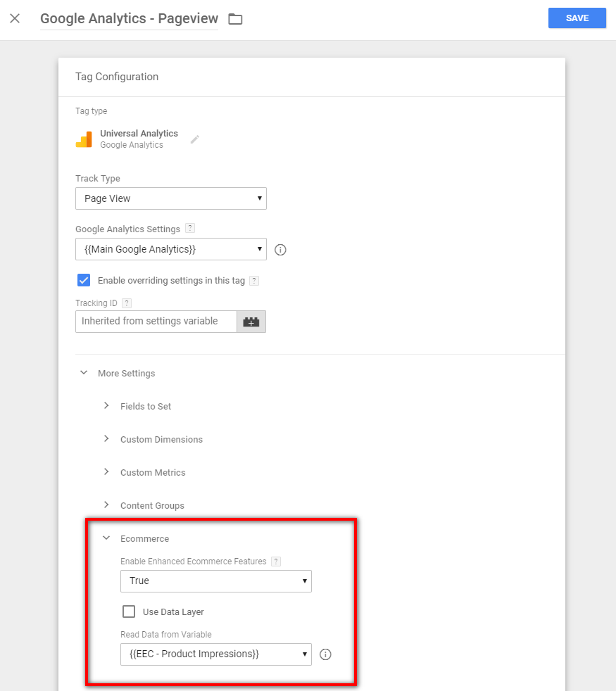Uncheck Enable overriding settings in this tag
Screen dimensions: 616x691
(84, 280)
